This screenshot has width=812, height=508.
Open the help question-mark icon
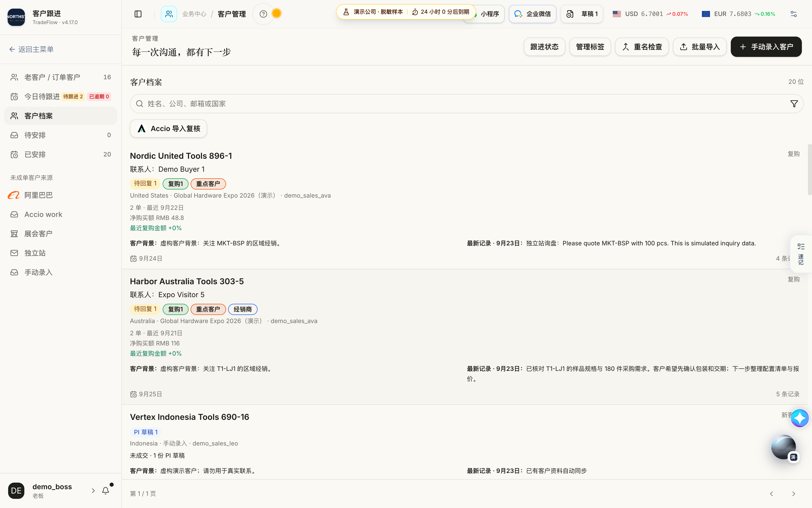point(263,14)
